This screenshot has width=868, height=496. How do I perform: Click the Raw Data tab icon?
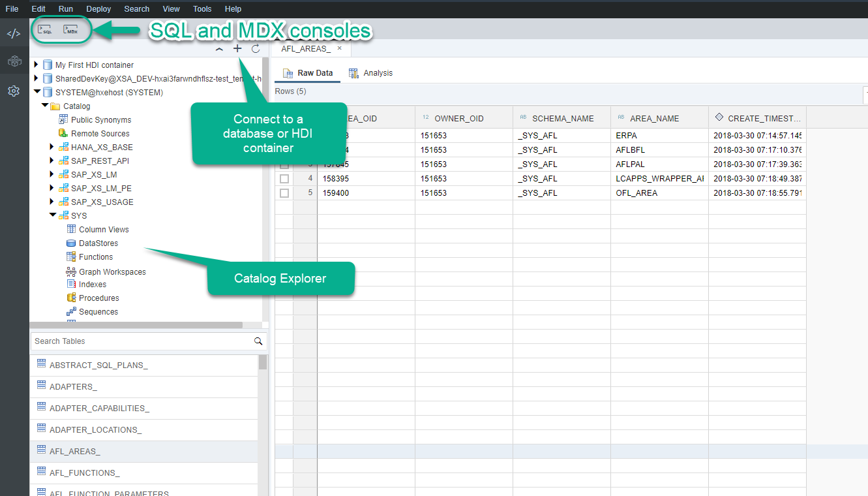[288, 73]
